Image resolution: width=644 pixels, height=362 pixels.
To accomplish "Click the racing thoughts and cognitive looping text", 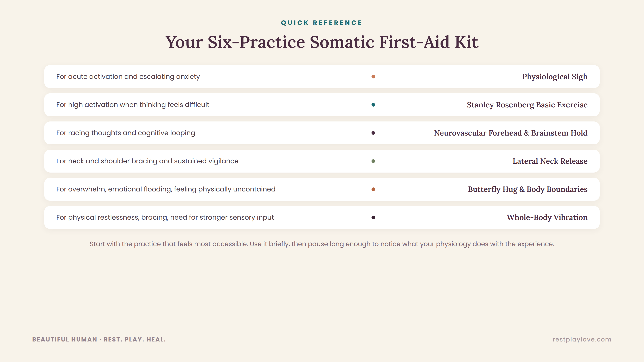I will tap(126, 133).
